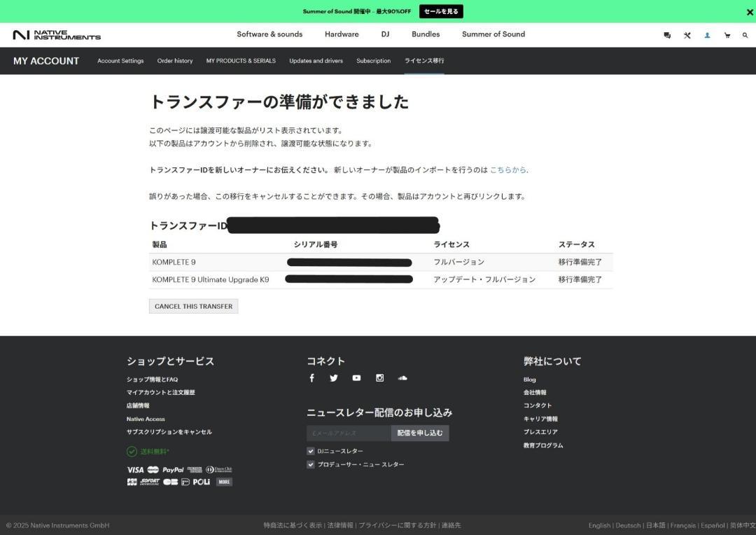This screenshot has height=535, width=756.
Task: Open the user account icon
Action: point(707,35)
